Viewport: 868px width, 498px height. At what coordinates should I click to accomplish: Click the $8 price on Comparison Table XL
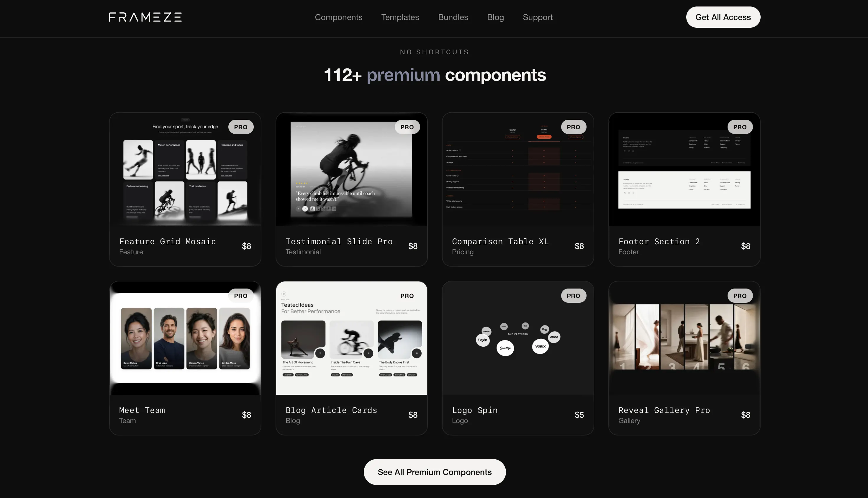point(579,246)
